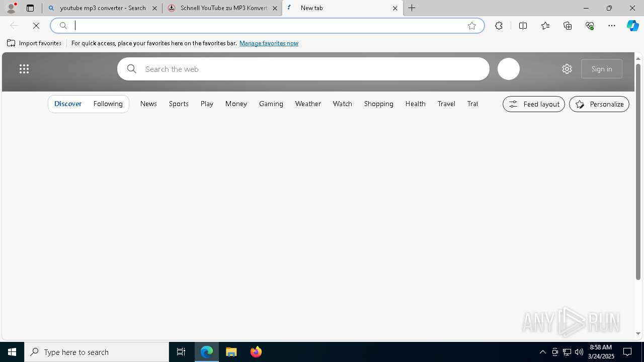Open the Collections icon
Image resolution: width=644 pixels, height=362 pixels.
(568, 26)
